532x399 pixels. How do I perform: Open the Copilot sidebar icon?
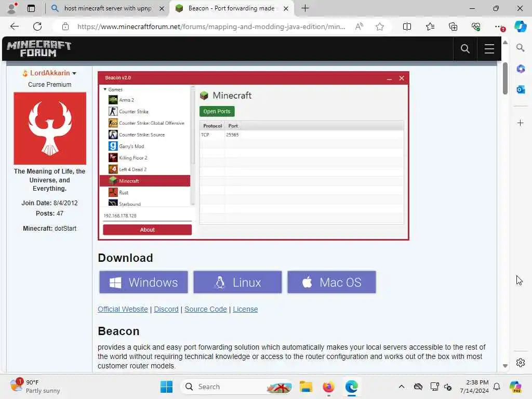[520, 26]
